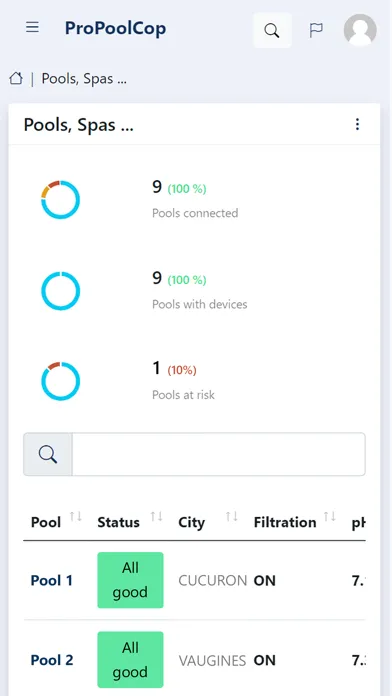Open the user profile avatar
The width and height of the screenshot is (392, 696).
[x=360, y=30]
